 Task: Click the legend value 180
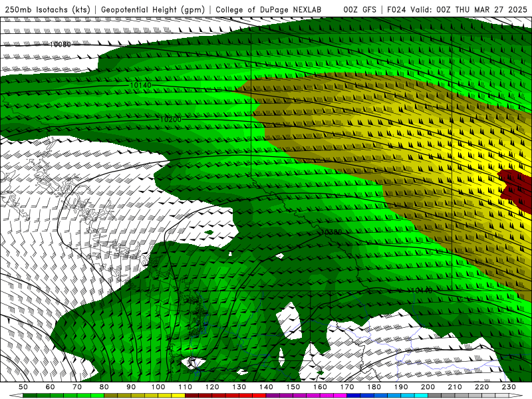(374, 387)
